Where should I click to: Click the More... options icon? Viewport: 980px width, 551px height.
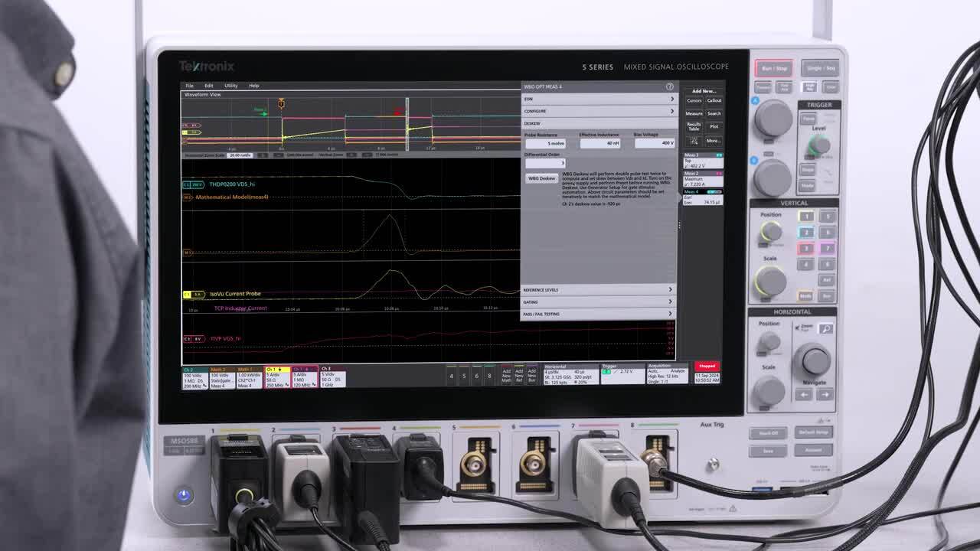[714, 140]
